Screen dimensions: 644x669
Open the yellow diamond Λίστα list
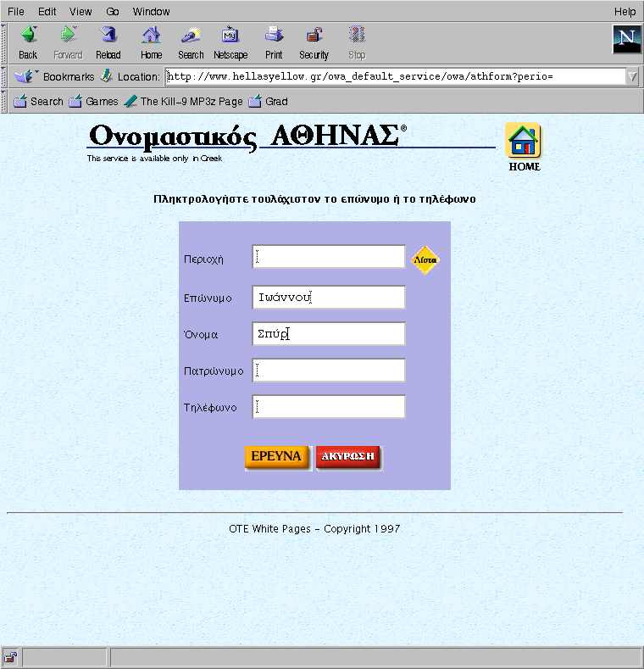tap(425, 259)
